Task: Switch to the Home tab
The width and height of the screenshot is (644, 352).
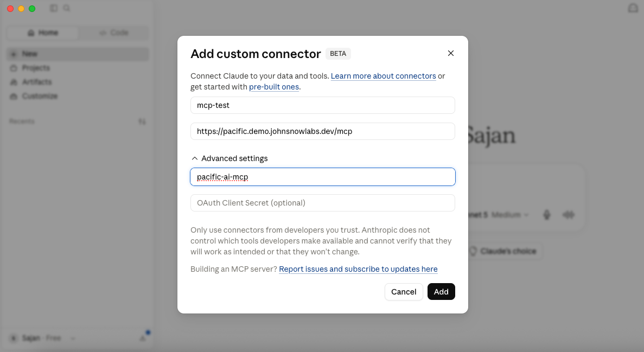Action: click(x=42, y=33)
